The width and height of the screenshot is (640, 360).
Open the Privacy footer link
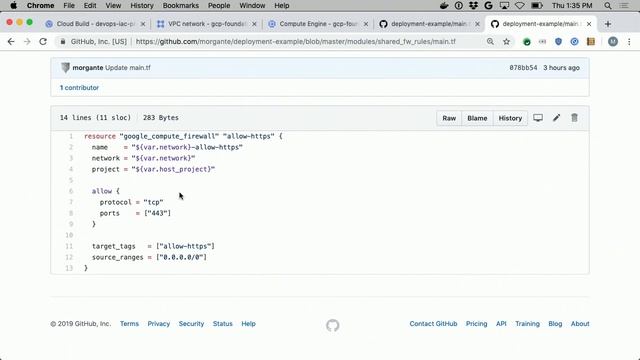pyautogui.click(x=159, y=324)
